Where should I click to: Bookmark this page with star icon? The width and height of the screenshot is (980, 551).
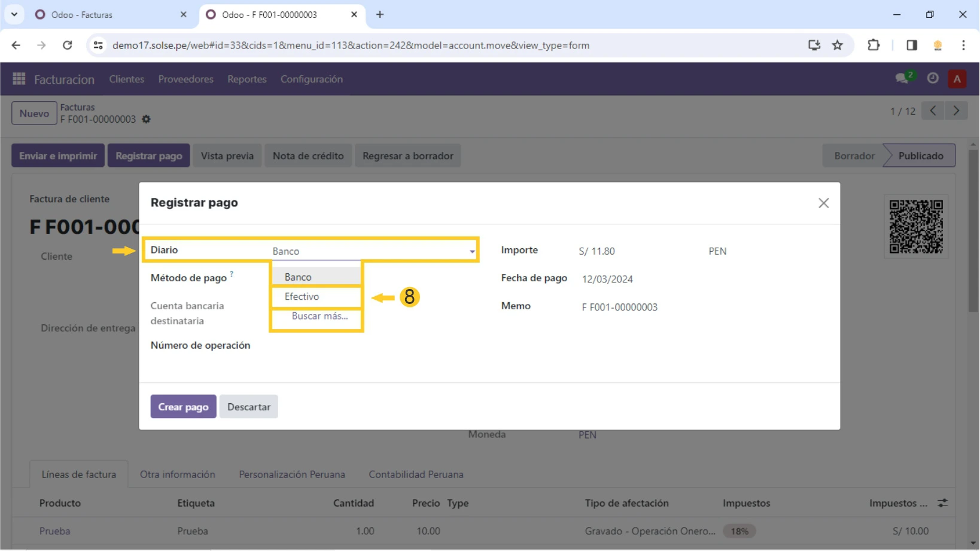(x=837, y=45)
